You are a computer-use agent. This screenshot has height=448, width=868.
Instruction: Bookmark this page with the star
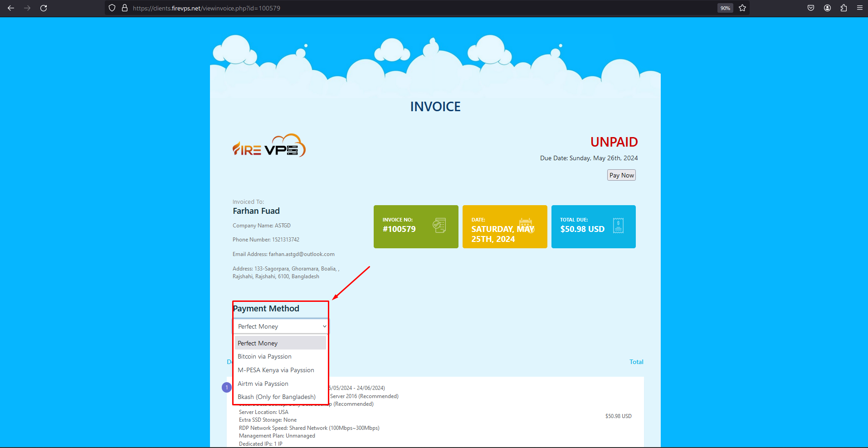(x=742, y=8)
